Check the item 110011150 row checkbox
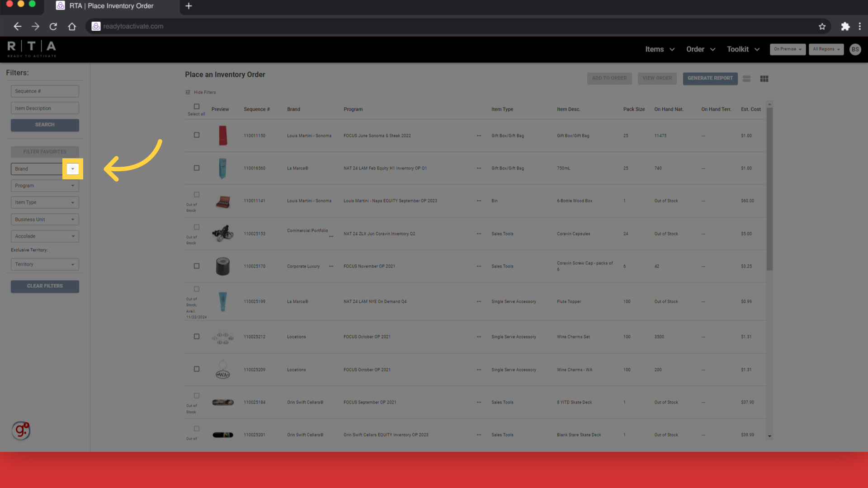 [197, 135]
